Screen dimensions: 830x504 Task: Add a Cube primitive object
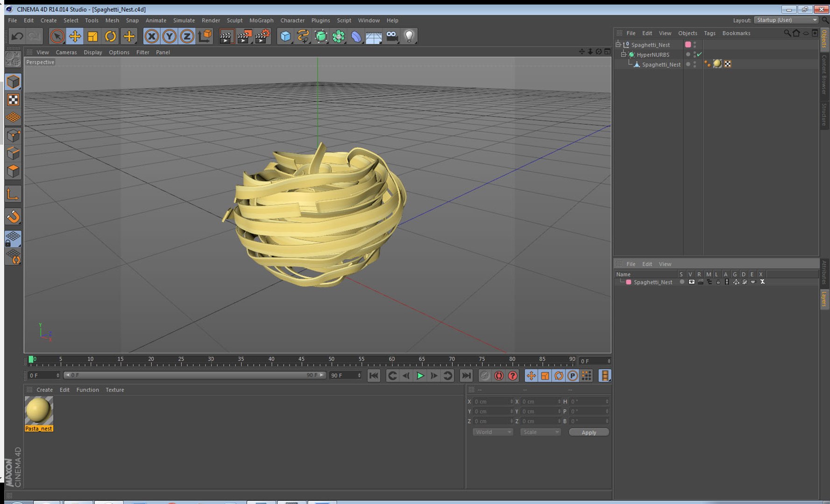point(285,36)
